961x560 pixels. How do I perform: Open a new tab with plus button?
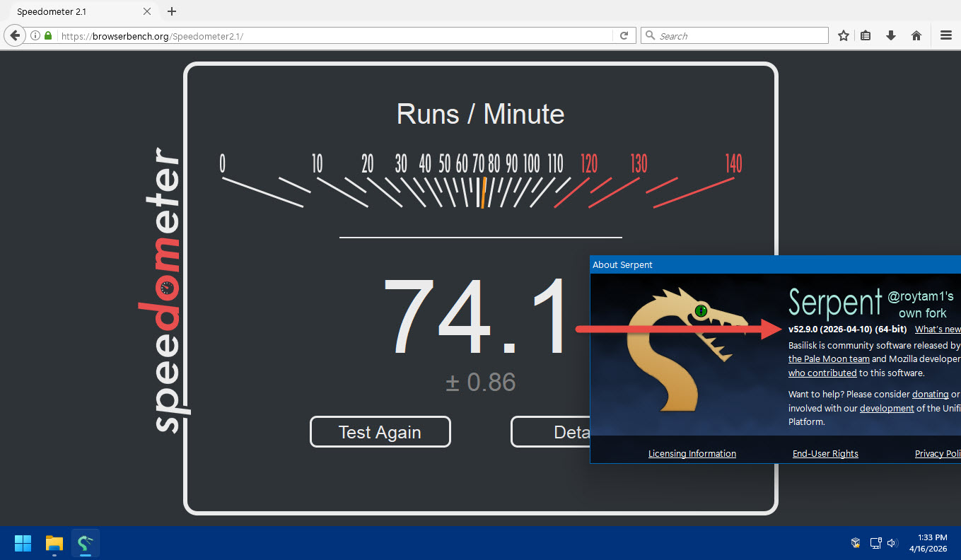[x=172, y=11]
